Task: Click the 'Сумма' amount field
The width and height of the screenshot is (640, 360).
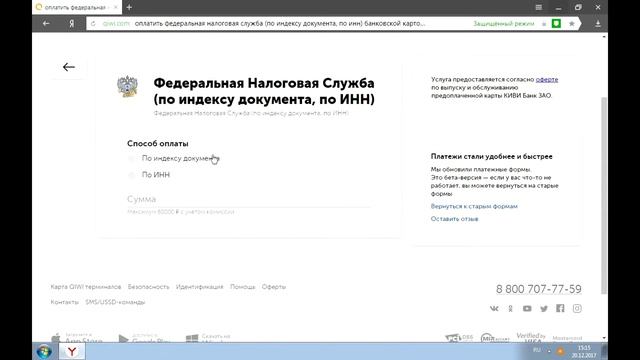Action: tap(249, 199)
